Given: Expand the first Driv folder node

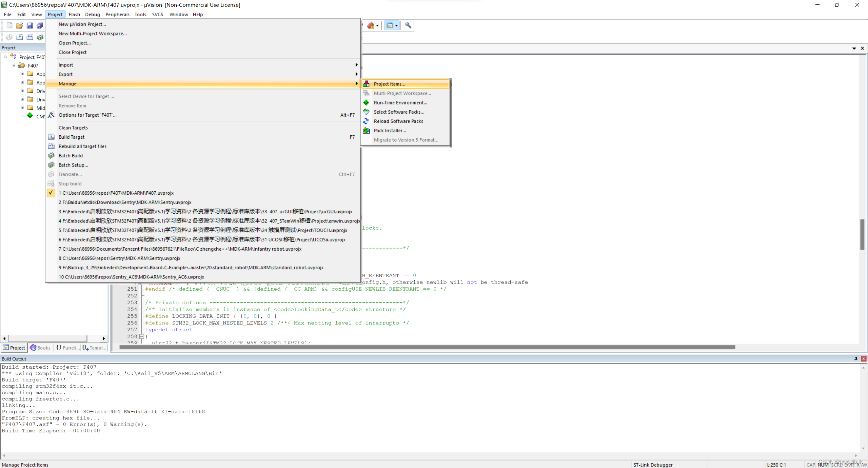Looking at the screenshot, I should 22,91.
